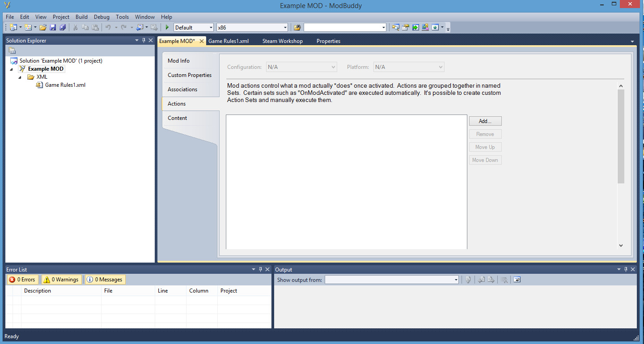Click the Clear All icon in Output panel

click(504, 280)
